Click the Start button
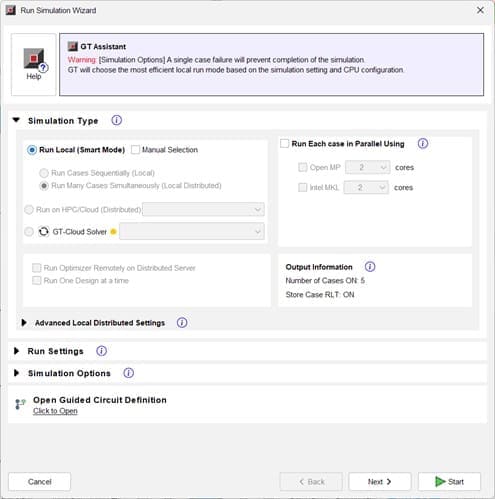The height and width of the screenshot is (499, 495). pos(449,482)
